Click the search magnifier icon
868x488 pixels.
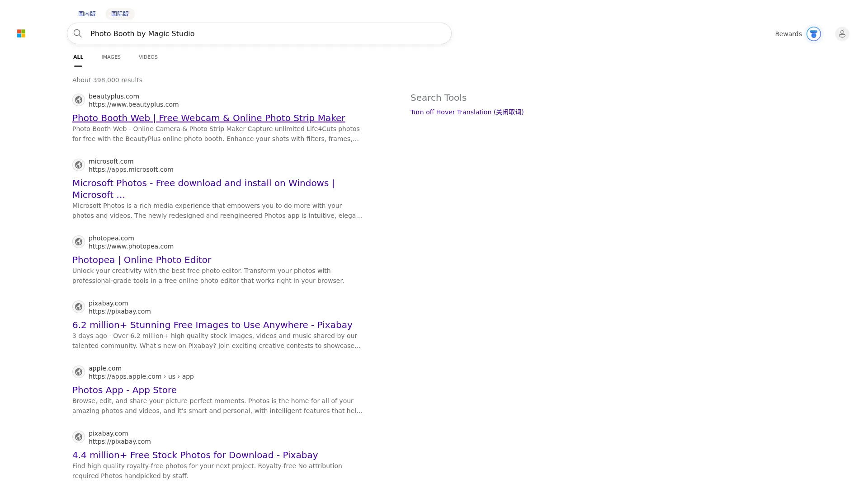pos(78,33)
